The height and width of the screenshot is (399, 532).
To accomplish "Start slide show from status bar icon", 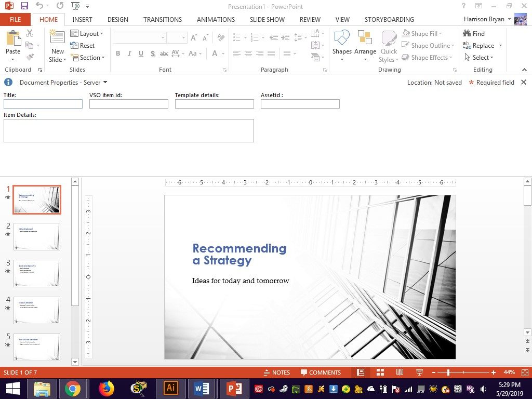I will tap(419, 373).
